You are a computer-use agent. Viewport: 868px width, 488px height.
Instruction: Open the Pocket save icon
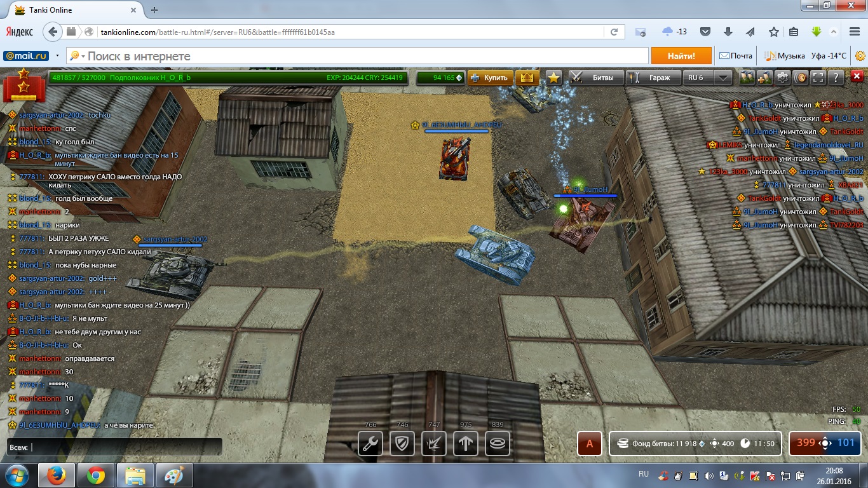click(x=705, y=32)
